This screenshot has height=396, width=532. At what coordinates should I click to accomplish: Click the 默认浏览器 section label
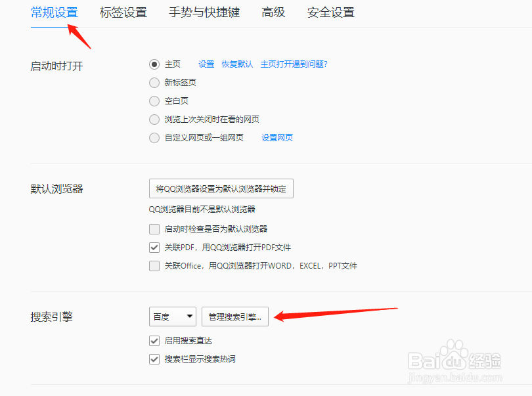click(x=56, y=188)
